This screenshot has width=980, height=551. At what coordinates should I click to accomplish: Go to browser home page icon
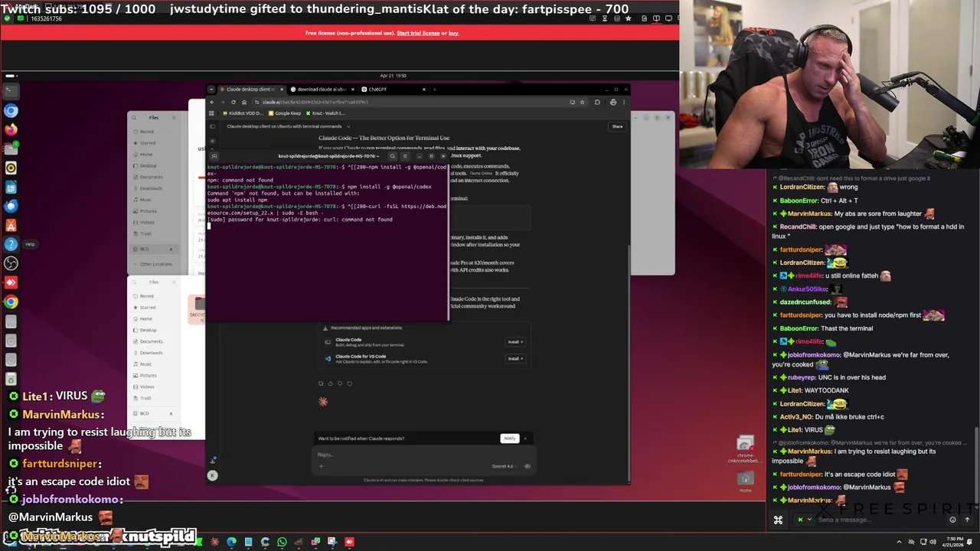244,102
